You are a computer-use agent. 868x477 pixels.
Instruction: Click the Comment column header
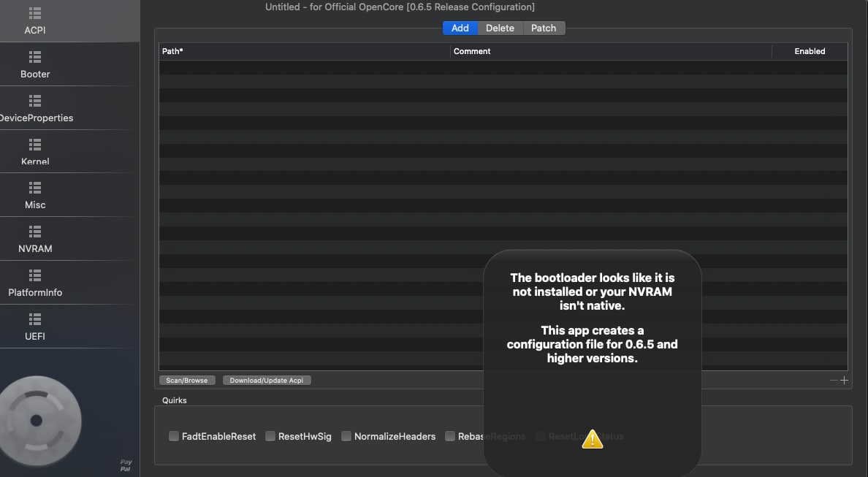(x=611, y=51)
